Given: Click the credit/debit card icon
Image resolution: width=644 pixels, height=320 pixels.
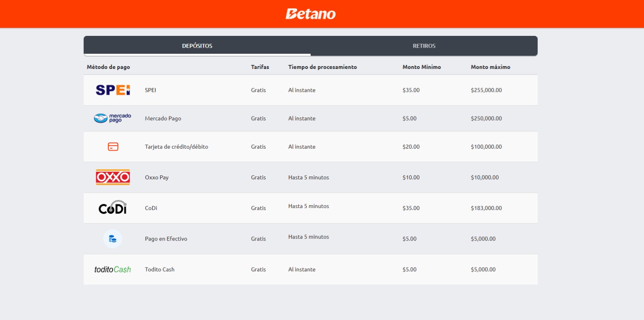Looking at the screenshot, I should coord(113,147).
